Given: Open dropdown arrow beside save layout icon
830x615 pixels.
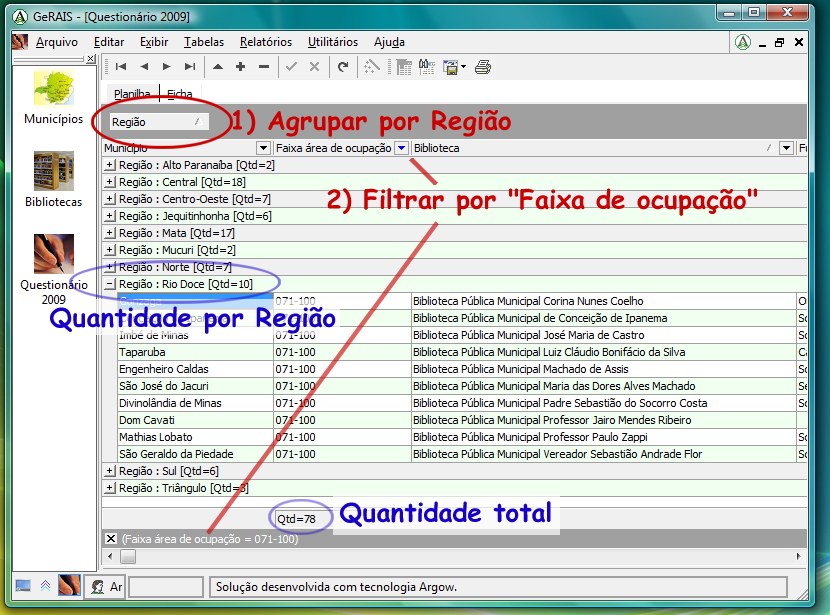Looking at the screenshot, I should pos(464,67).
